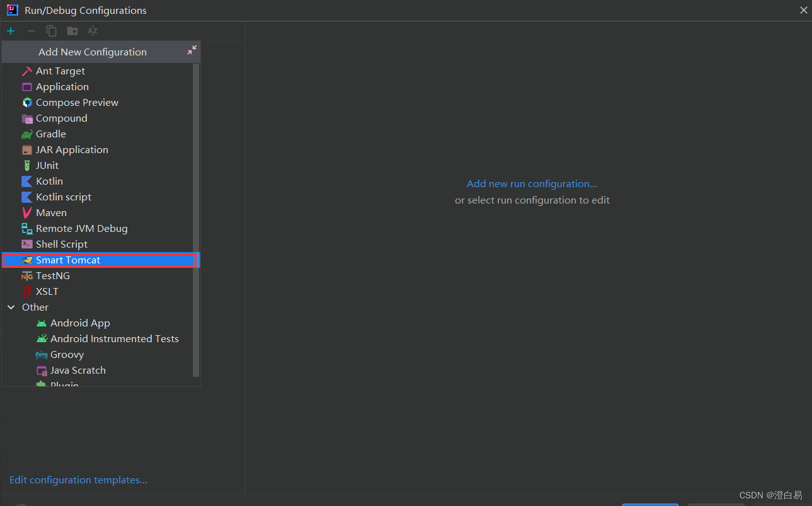Open the Add new run configuration link

(532, 184)
